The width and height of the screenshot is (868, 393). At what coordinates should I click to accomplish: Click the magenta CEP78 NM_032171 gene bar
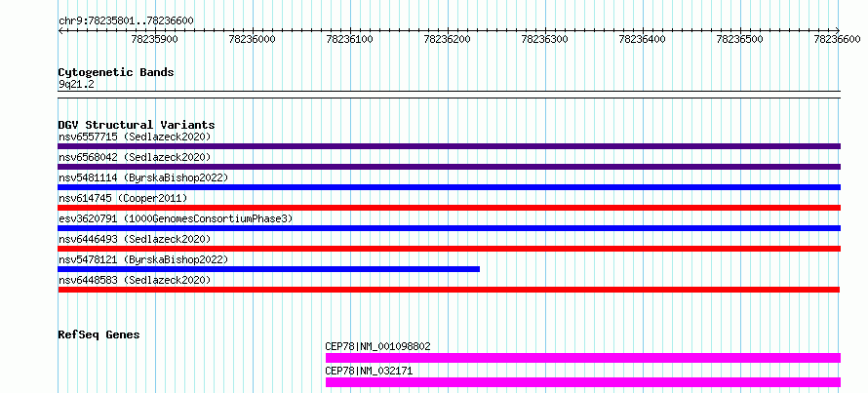pos(583,382)
